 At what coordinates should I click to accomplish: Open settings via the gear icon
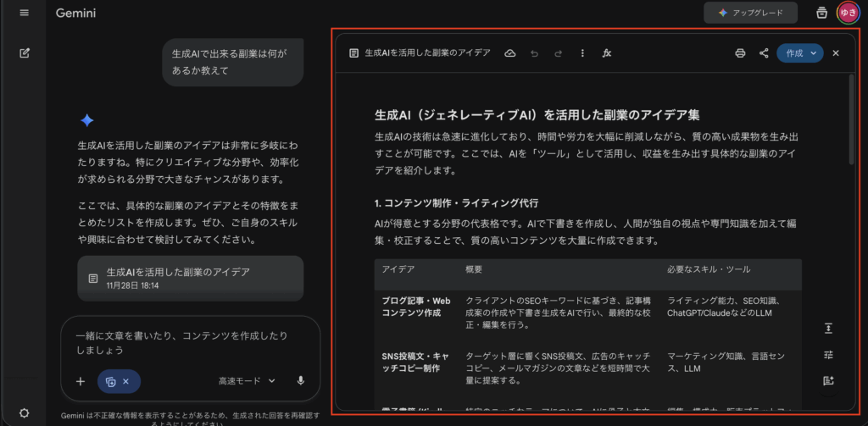[x=25, y=412]
